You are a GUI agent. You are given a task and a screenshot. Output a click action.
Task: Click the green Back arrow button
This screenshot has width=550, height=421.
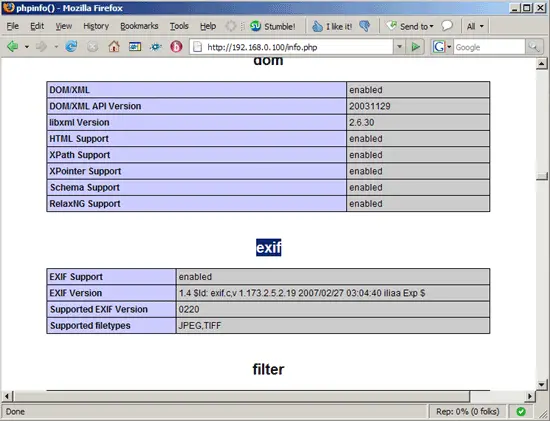tap(13, 46)
